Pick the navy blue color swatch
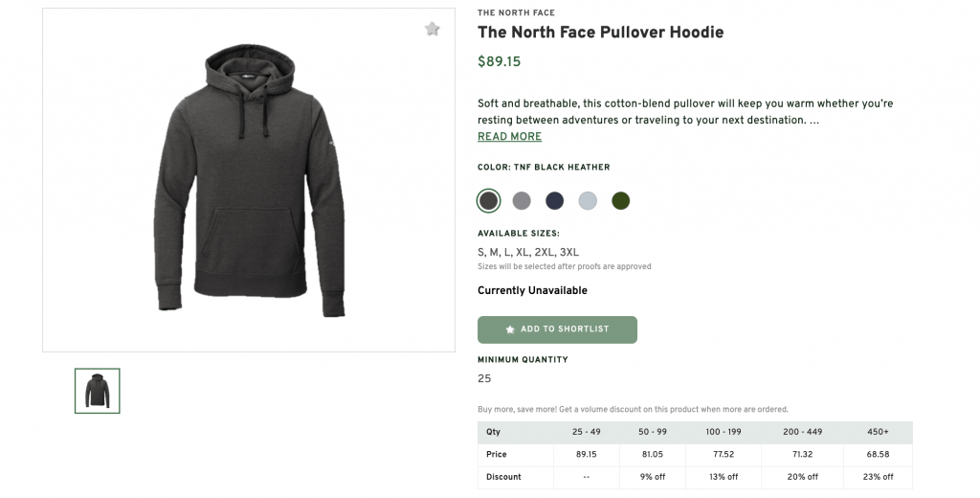 coord(555,200)
